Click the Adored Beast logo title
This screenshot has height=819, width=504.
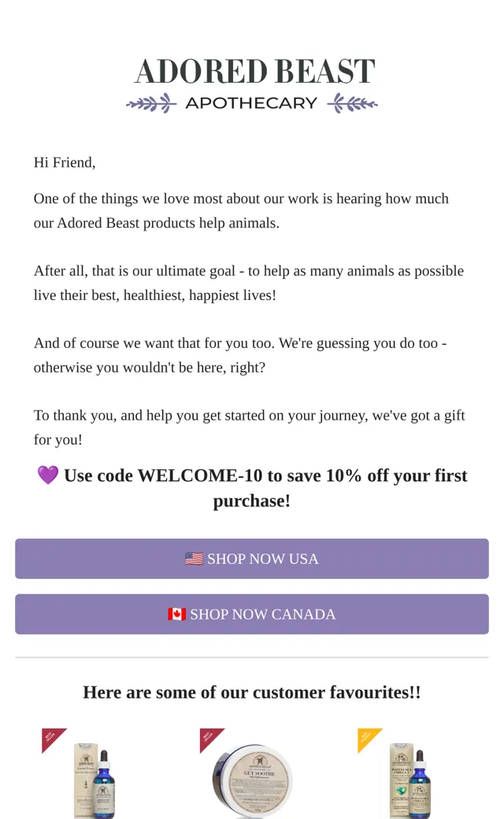(255, 71)
